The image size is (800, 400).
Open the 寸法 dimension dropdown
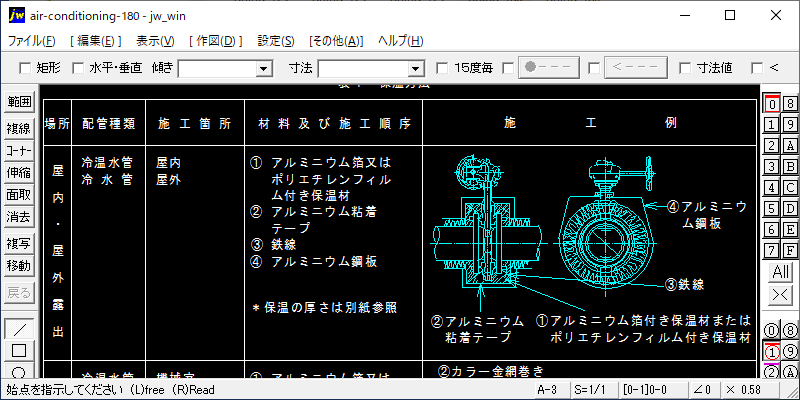416,68
